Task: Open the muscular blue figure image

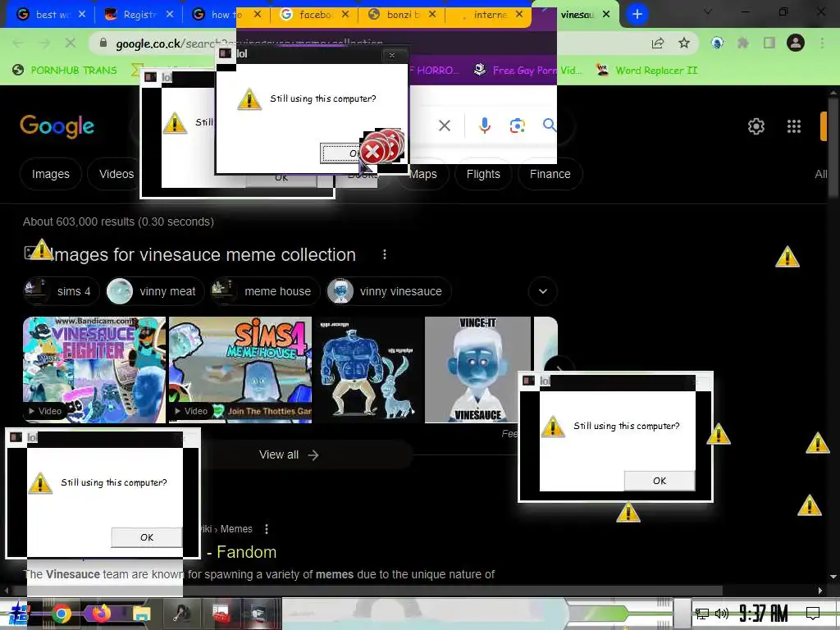Action: point(368,370)
